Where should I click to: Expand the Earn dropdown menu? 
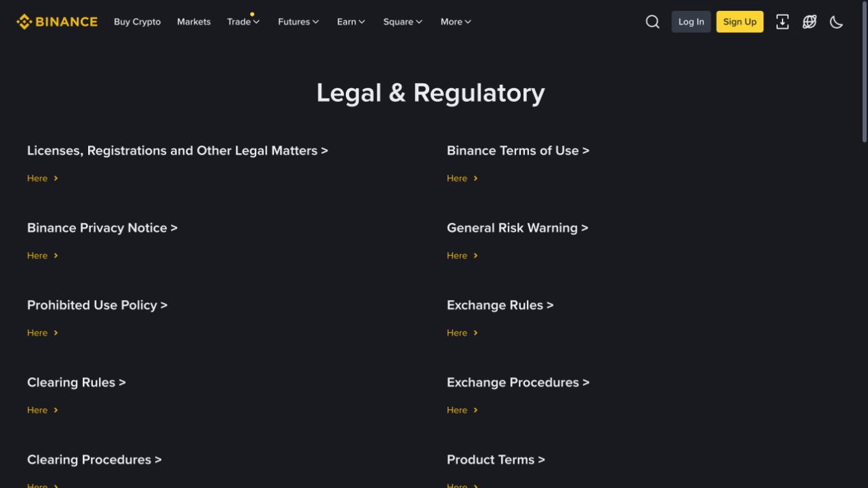(x=351, y=22)
